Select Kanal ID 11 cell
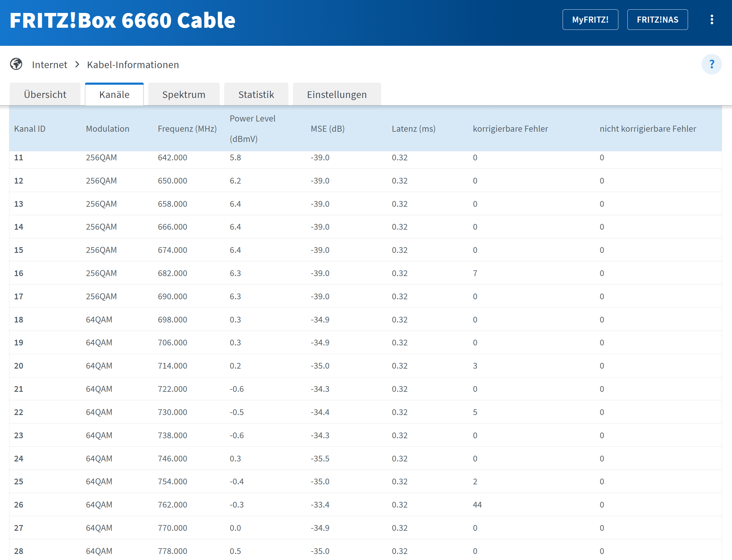This screenshot has height=560, width=732. click(19, 157)
